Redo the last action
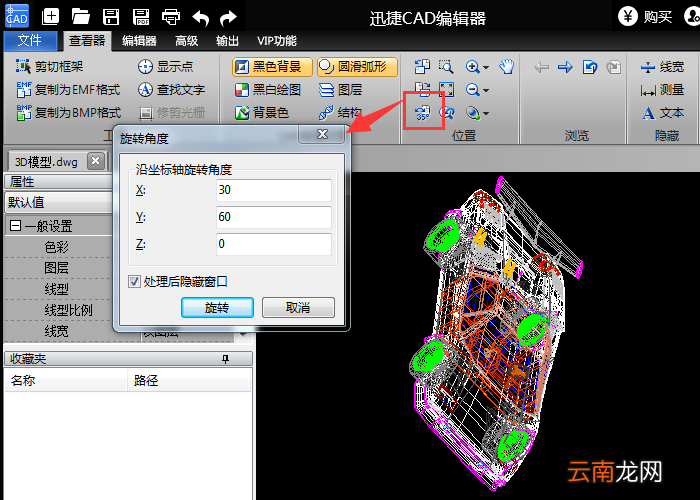700x500 pixels. (229, 18)
